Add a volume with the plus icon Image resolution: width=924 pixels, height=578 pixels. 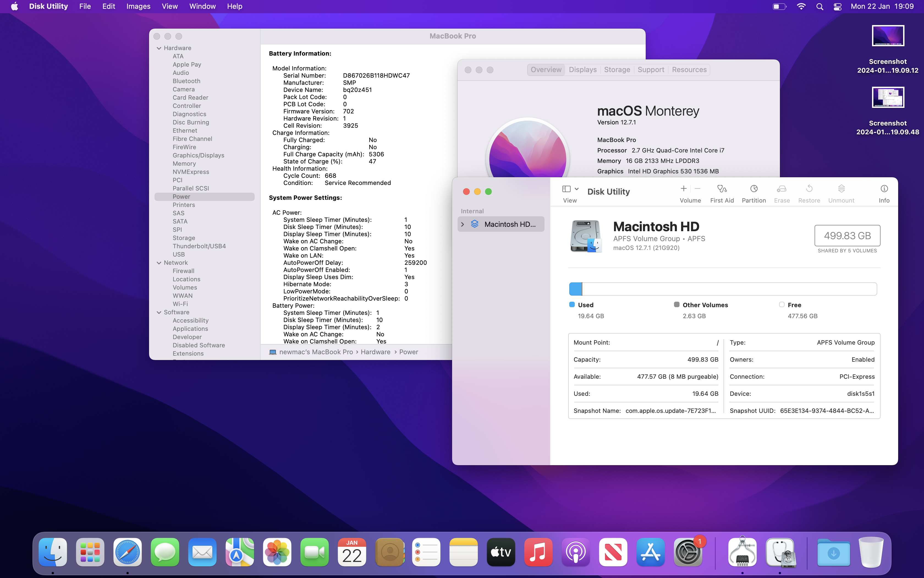click(683, 189)
